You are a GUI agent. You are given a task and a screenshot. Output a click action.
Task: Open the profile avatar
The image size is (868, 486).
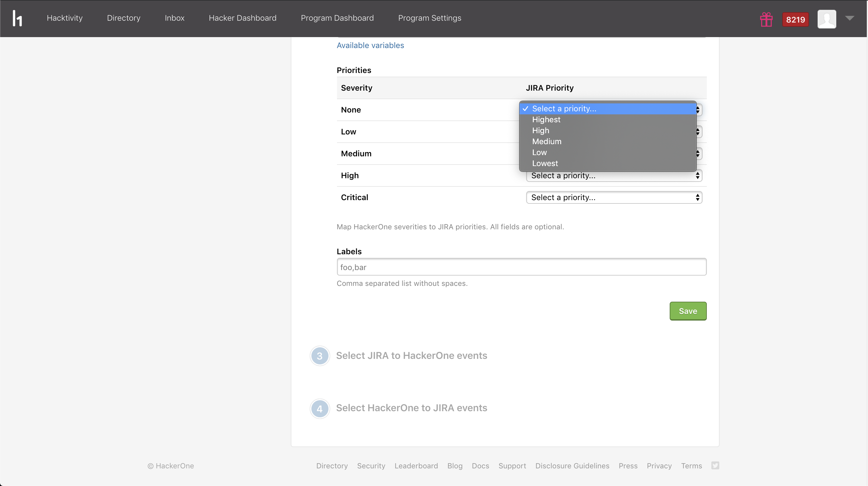tap(827, 19)
